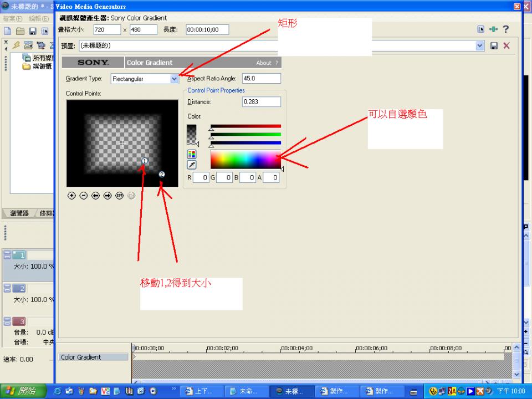Click the frame width field showing 720
Viewport: 532px width, 399px height.
point(107,29)
